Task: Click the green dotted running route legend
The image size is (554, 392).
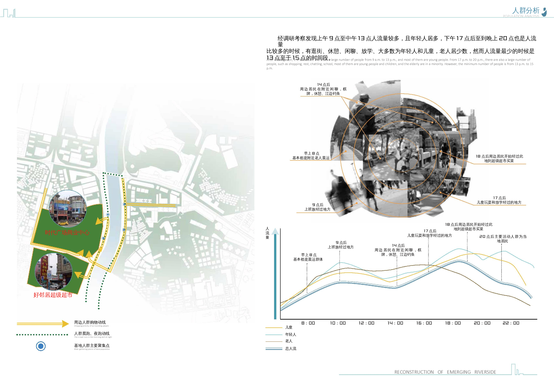Action: click(42, 335)
